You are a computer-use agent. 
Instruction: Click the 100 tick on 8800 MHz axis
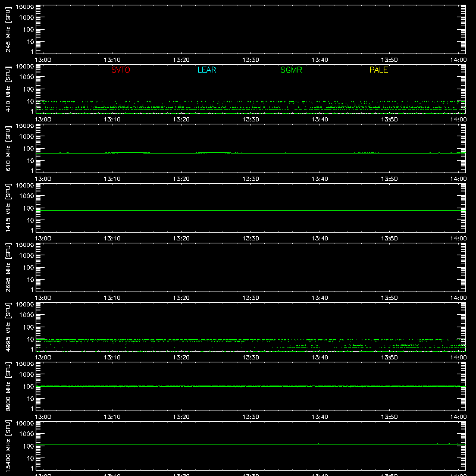[x=29, y=387]
